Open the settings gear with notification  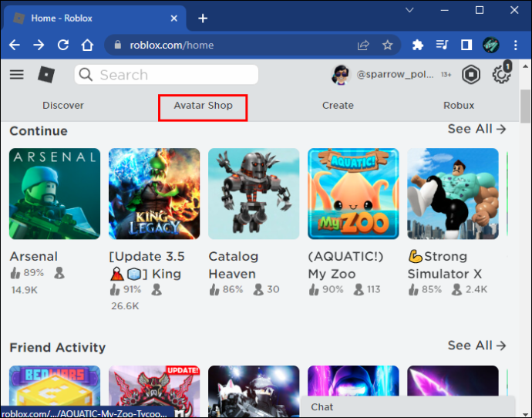(x=501, y=73)
